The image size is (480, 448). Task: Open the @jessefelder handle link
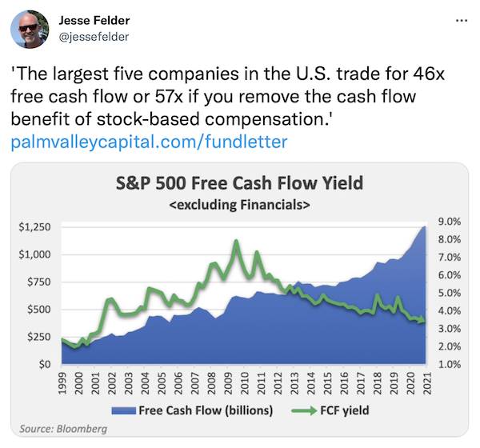(94, 37)
